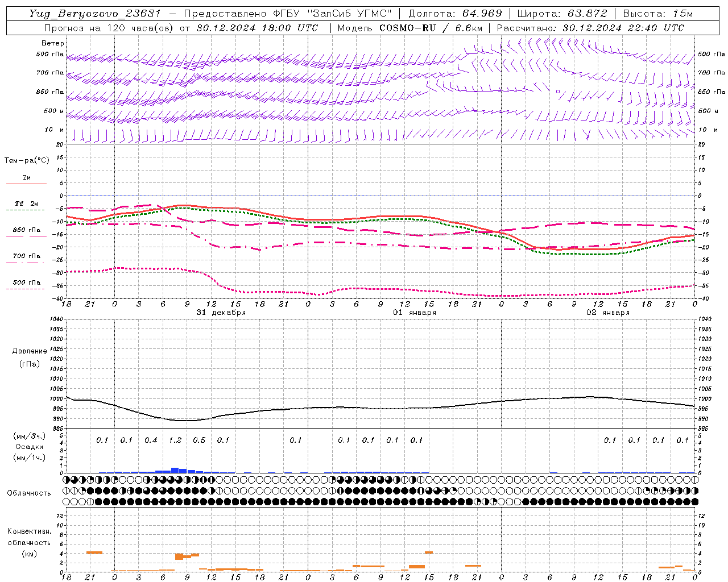Viewport: 728px width, 582px height.
Task: Click the tallest blue precipitation bar
Action: point(175,470)
